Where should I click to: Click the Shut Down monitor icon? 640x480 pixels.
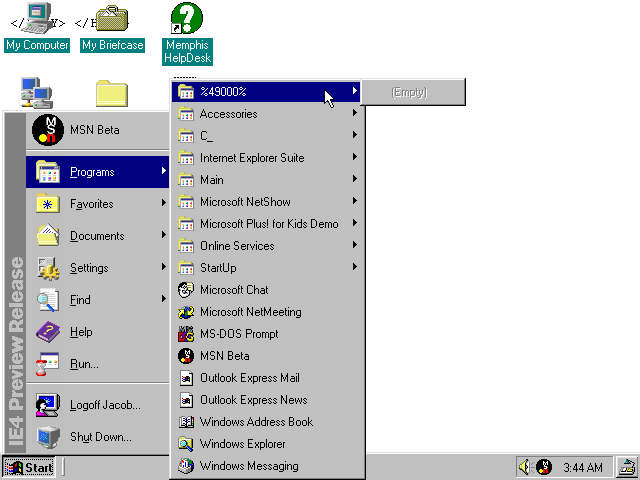[x=48, y=437]
